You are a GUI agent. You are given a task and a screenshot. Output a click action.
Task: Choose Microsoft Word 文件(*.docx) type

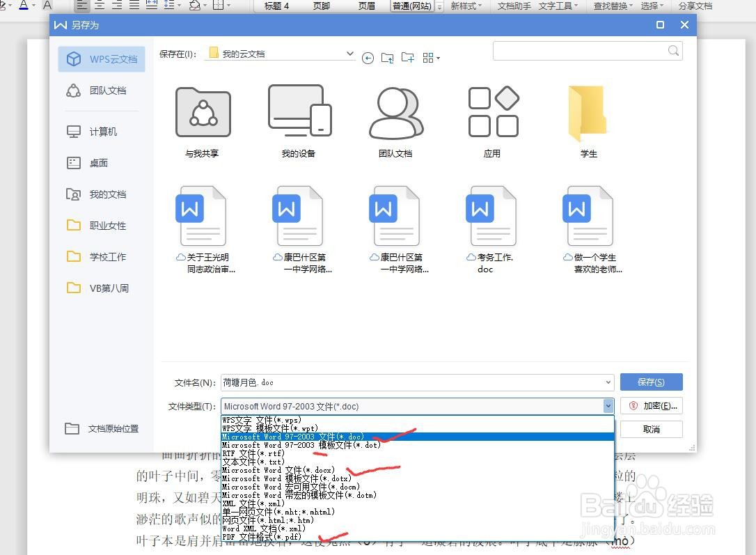418,470
